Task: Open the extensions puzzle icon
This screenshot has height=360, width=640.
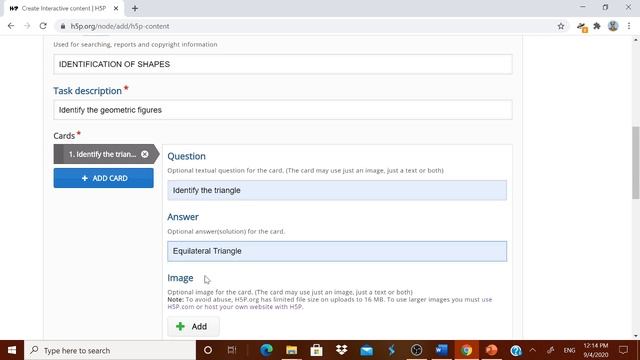Action: click(597, 26)
